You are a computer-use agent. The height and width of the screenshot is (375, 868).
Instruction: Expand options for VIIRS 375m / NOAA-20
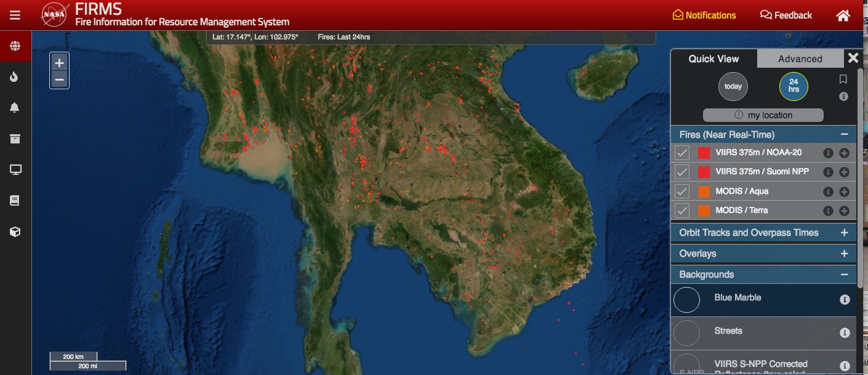coord(844,153)
